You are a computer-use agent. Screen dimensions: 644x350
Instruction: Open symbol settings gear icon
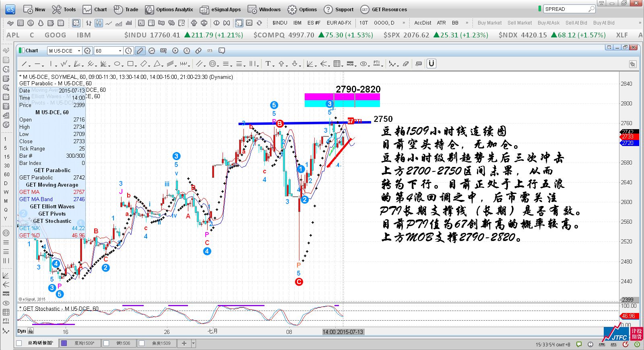tap(88, 51)
